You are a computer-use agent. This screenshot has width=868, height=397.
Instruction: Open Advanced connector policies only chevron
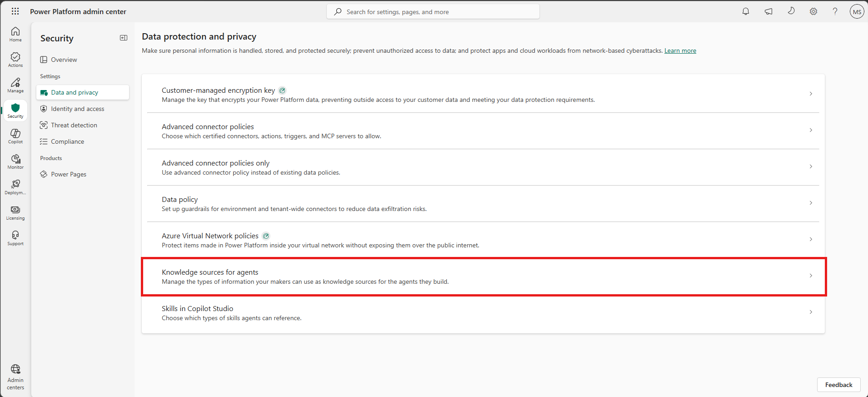pyautogui.click(x=811, y=166)
